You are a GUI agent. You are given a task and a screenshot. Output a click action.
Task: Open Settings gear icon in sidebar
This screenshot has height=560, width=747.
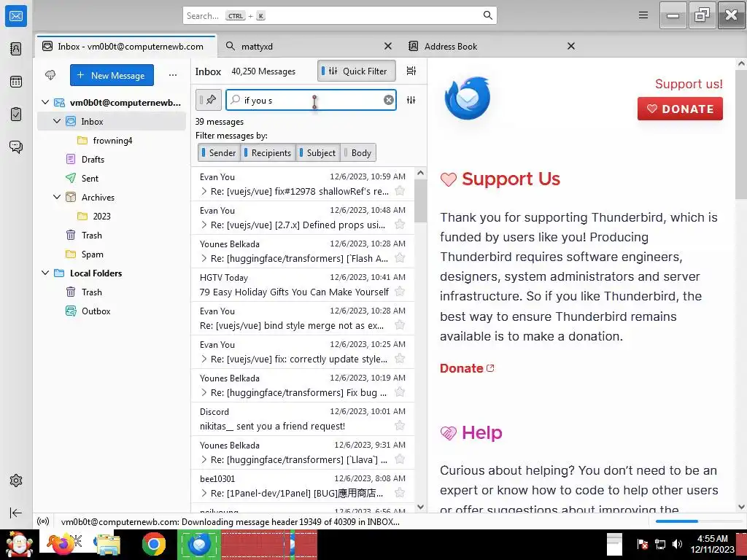click(16, 481)
